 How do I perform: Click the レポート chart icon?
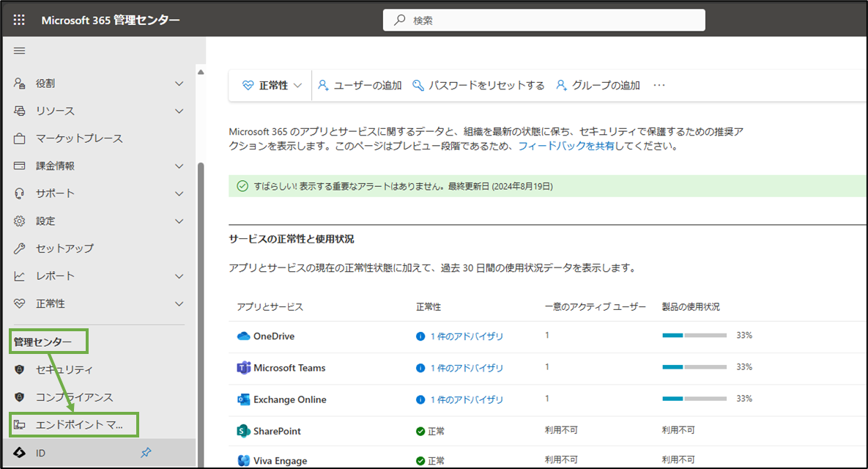19,276
